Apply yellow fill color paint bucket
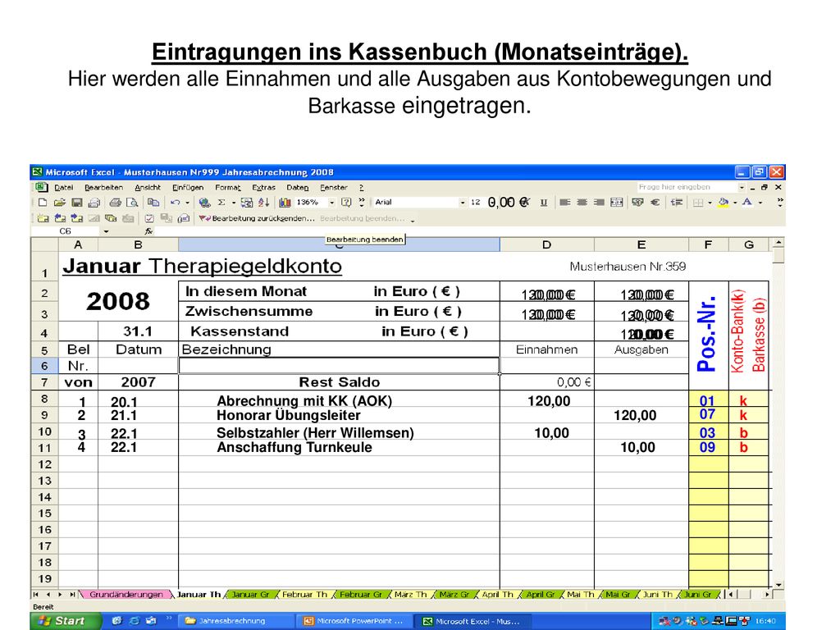 tap(724, 203)
